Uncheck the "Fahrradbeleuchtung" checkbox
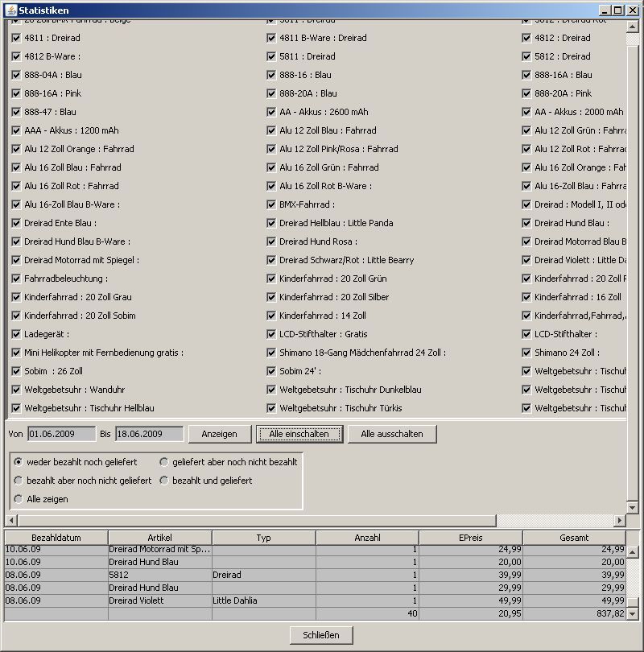Image resolution: width=644 pixels, height=652 pixels. tap(16, 279)
